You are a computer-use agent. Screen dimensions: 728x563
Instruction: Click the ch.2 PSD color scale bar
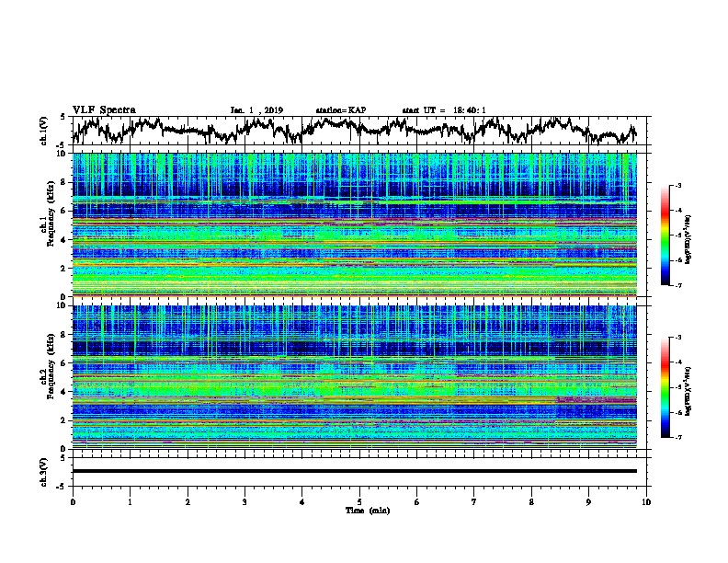tap(665, 387)
